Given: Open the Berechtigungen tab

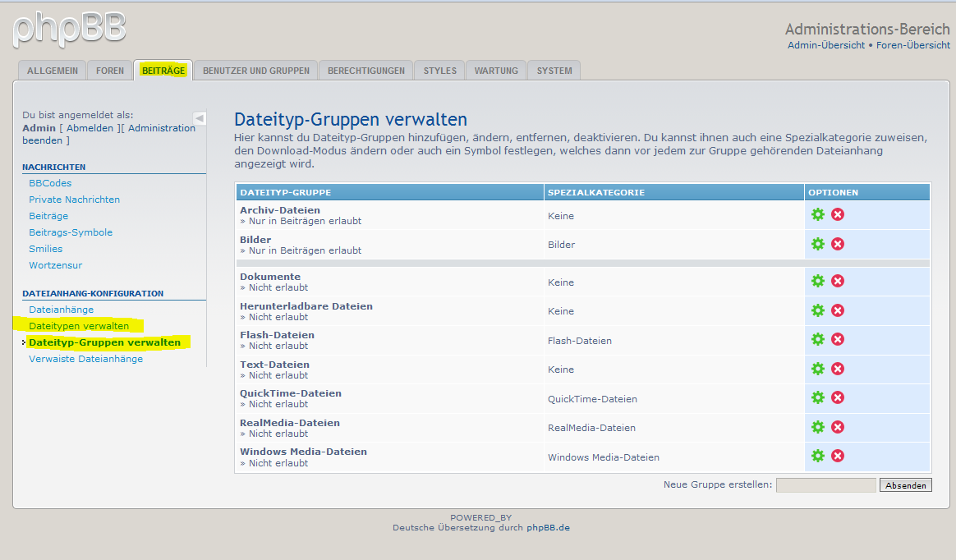Looking at the screenshot, I should [x=365, y=71].
